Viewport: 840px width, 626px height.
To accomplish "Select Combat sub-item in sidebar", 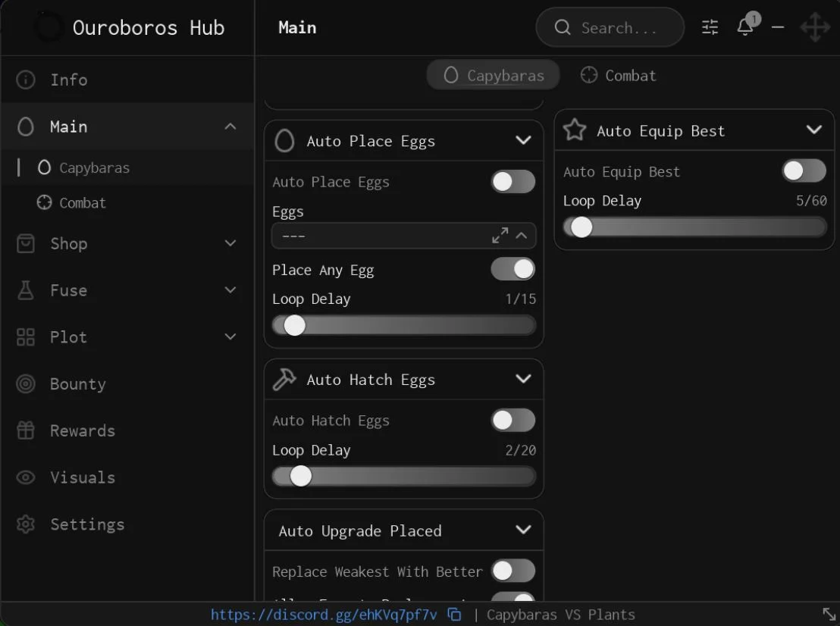I will pyautogui.click(x=127, y=202).
